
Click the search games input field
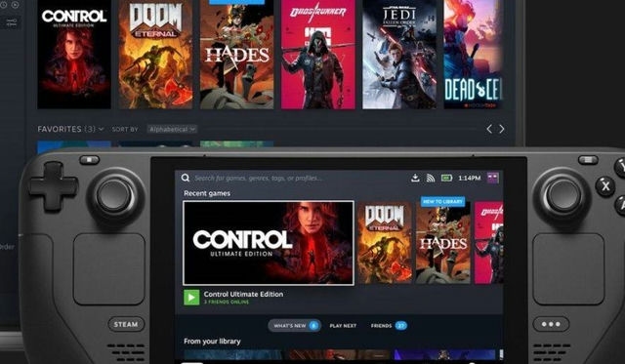click(x=258, y=178)
